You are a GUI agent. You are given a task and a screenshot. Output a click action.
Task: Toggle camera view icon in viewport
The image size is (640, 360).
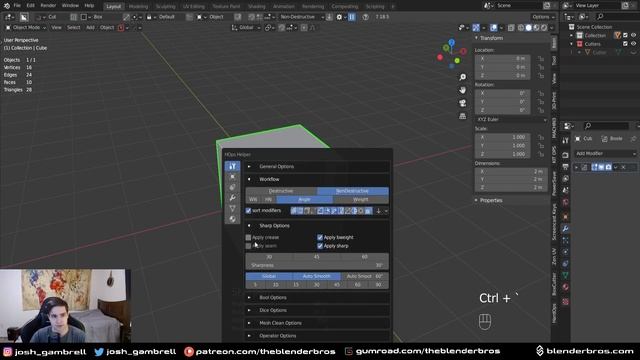point(462,103)
